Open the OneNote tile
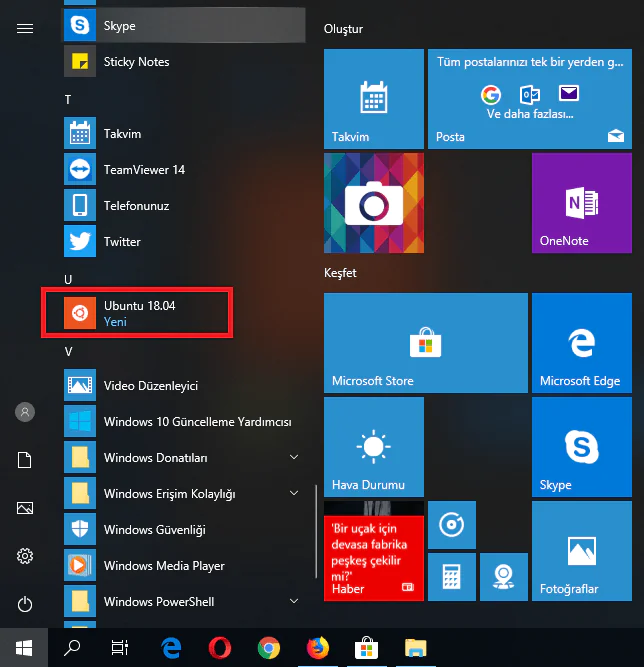Screen dimensions: 644x667 [x=582, y=203]
